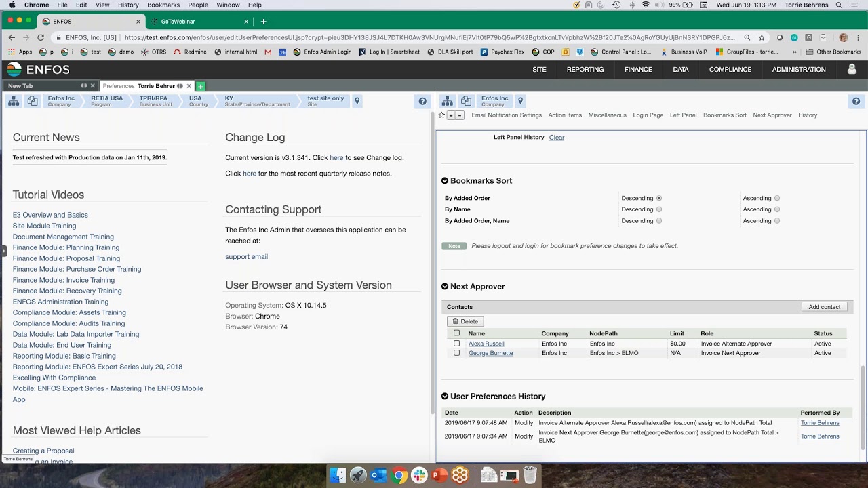Open George Burnette contact link
Viewport: 868px width, 488px height.
(x=490, y=353)
